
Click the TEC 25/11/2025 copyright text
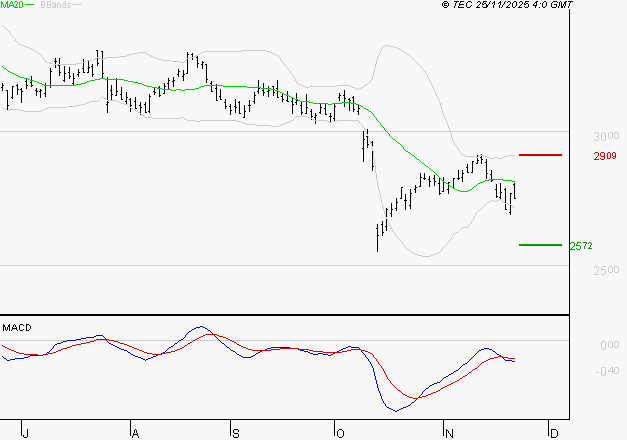(507, 5)
